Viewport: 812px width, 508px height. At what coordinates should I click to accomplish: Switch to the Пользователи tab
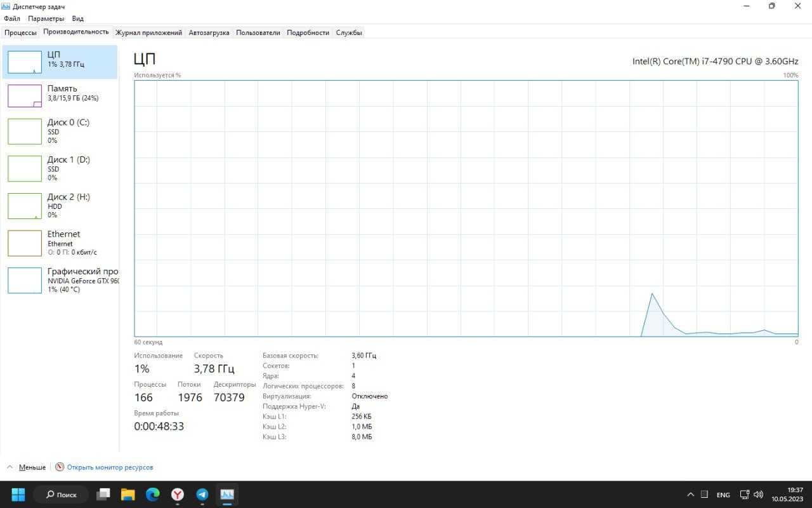(258, 32)
